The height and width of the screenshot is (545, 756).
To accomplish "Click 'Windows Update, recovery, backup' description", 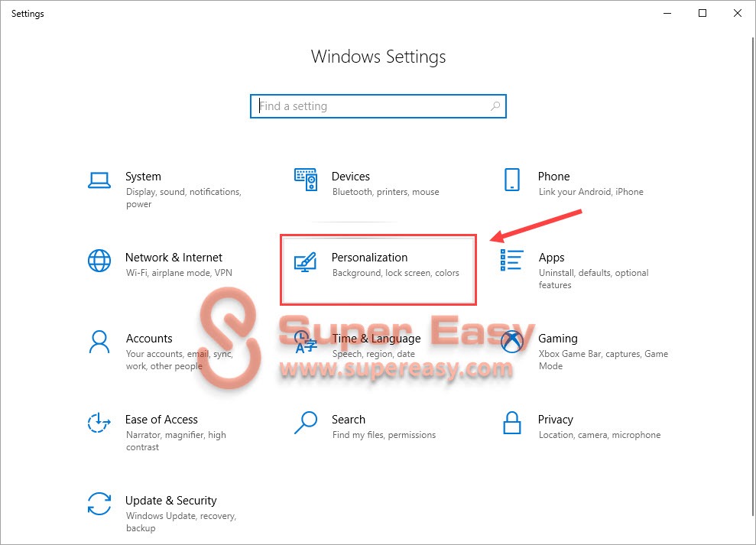I will 181,522.
